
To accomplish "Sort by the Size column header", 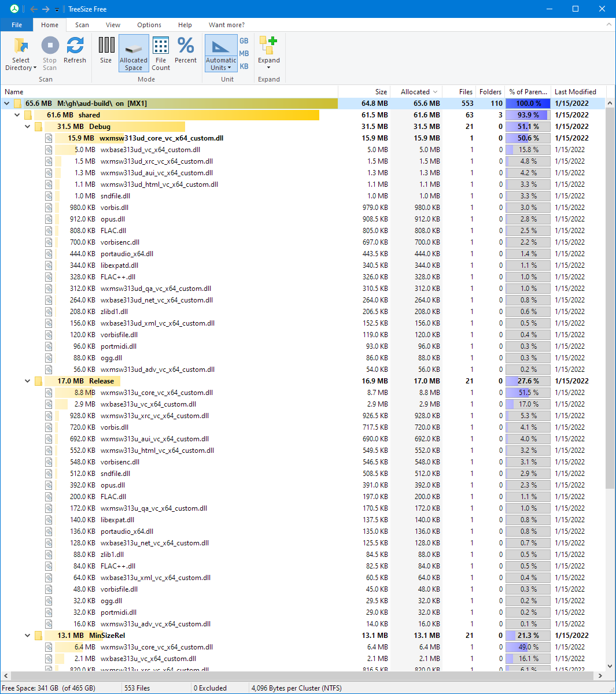I will pos(364,91).
